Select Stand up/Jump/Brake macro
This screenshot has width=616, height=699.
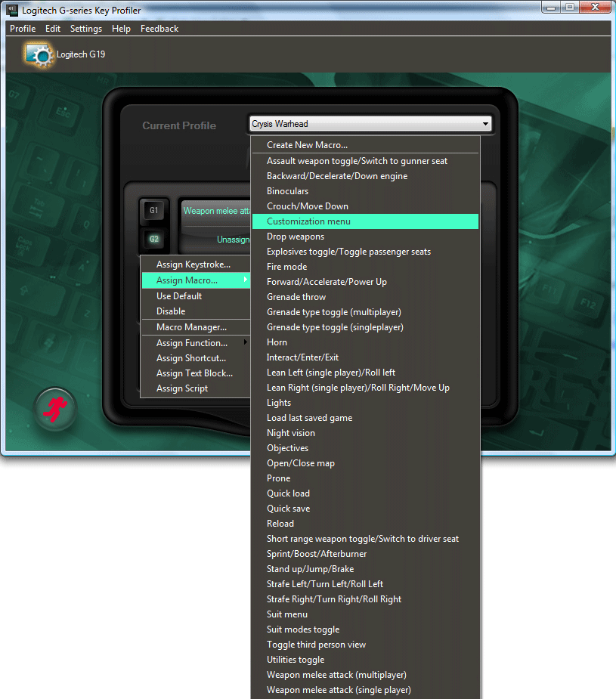tap(366, 569)
